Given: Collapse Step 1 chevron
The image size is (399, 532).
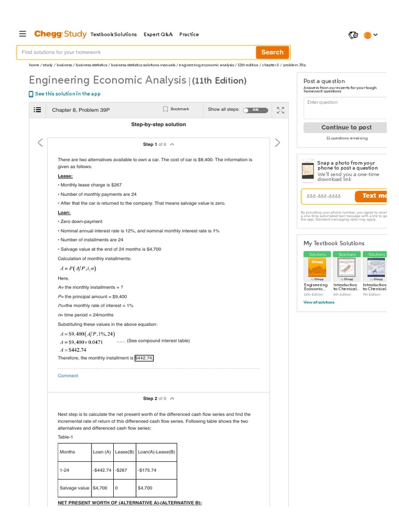Looking at the screenshot, I should coord(172,144).
